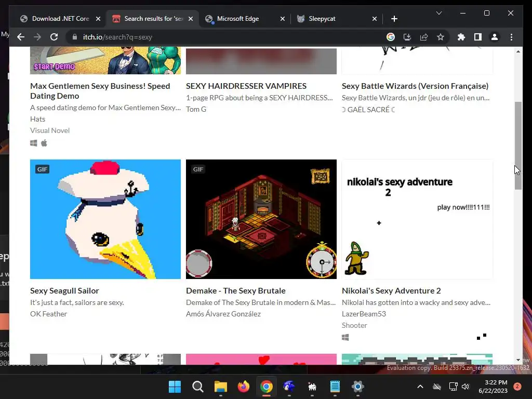532x399 pixels.
Task: Launch Firefox from the taskbar
Action: [x=243, y=387]
